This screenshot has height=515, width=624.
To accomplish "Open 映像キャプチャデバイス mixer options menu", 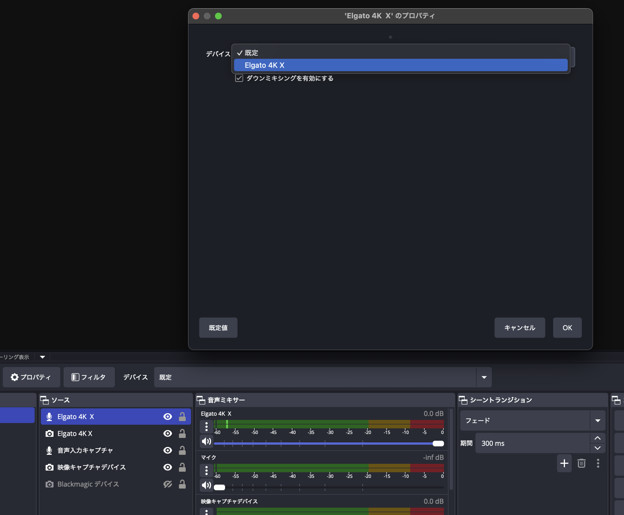I will (x=206, y=511).
